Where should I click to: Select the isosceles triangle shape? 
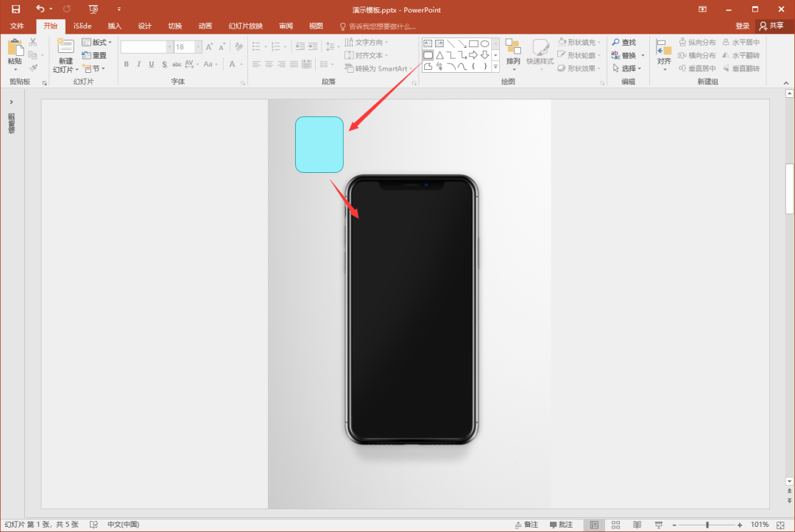point(439,54)
